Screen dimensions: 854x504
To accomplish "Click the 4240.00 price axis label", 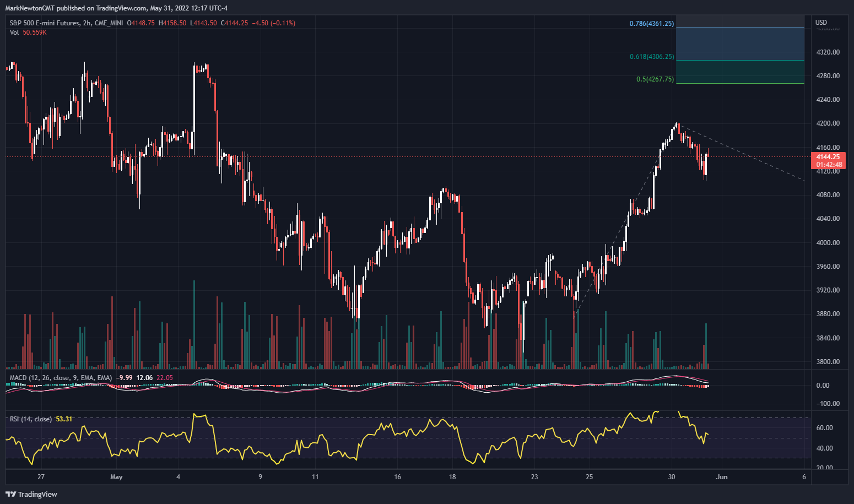I will [829, 100].
